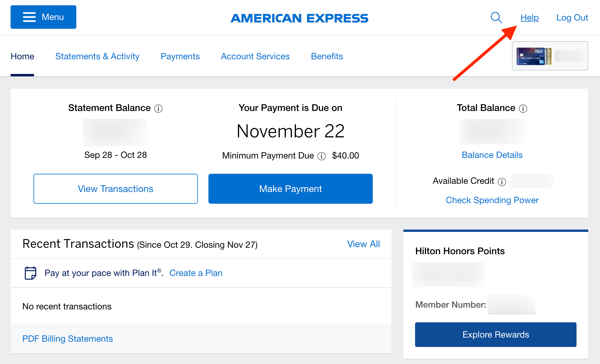600x364 pixels.
Task: Select the Home tab
Action: [x=22, y=56]
